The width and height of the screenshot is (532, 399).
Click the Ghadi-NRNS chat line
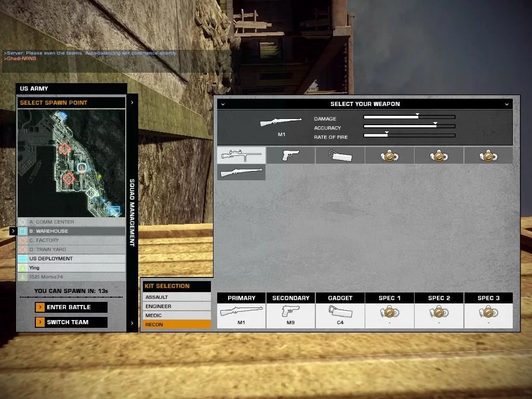click(x=20, y=58)
